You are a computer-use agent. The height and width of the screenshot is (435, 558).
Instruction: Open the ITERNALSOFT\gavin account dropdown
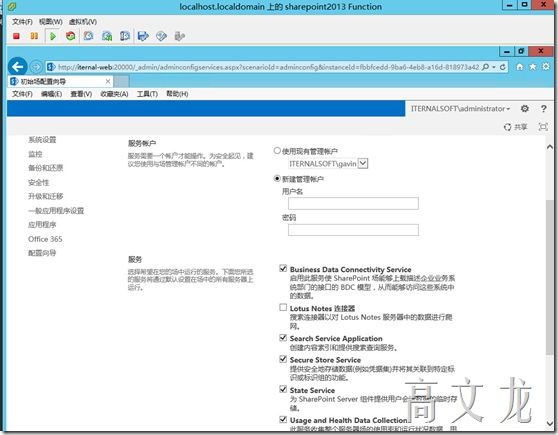click(x=363, y=163)
